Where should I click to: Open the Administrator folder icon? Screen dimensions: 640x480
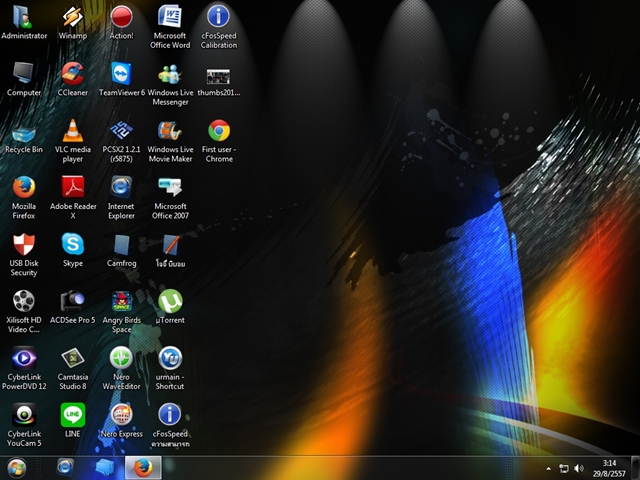coord(24,17)
